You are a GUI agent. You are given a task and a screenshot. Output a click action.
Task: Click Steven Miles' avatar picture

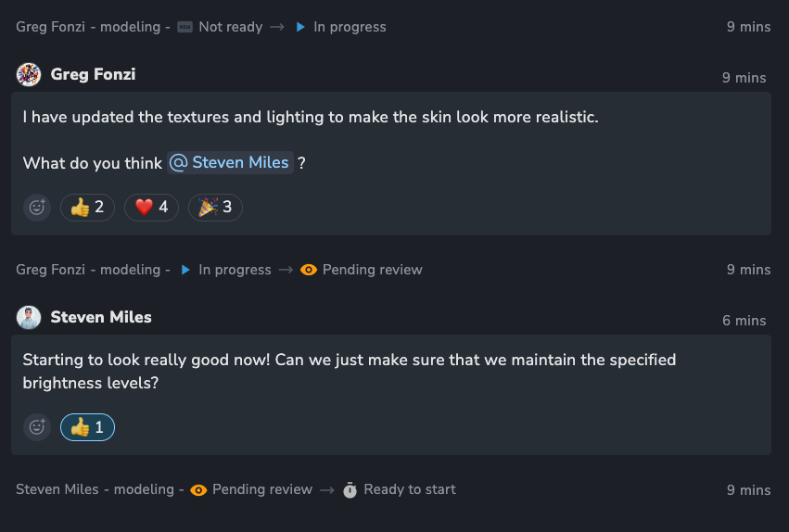pos(29,318)
